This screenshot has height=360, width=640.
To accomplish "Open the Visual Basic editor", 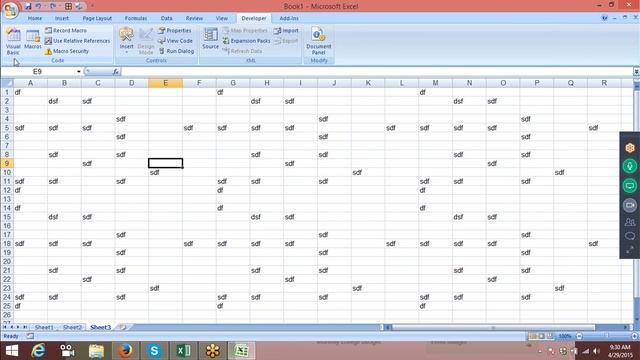I will 13,41.
